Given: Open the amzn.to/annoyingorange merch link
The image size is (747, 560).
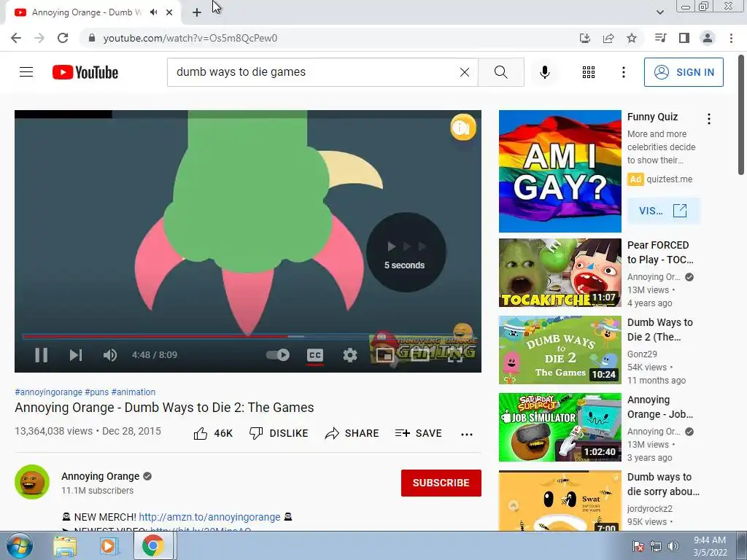Looking at the screenshot, I should click(209, 517).
